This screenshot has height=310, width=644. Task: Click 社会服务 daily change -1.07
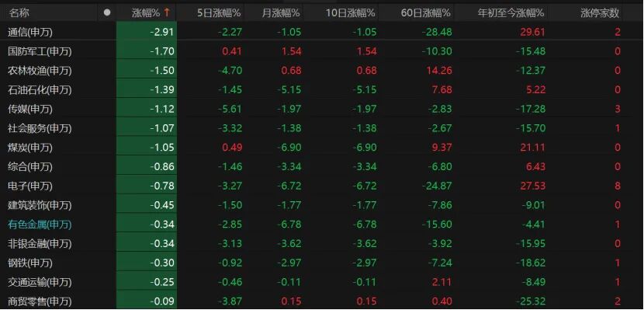pos(162,128)
